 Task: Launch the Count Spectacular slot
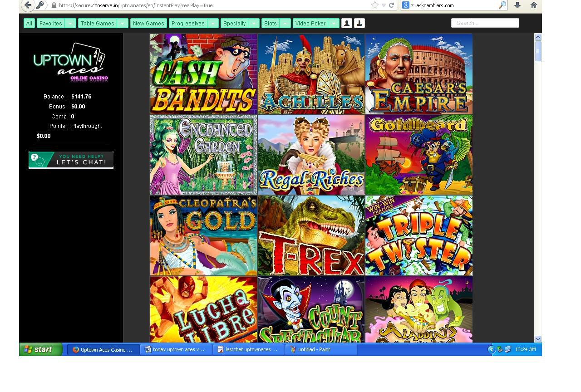click(311, 309)
